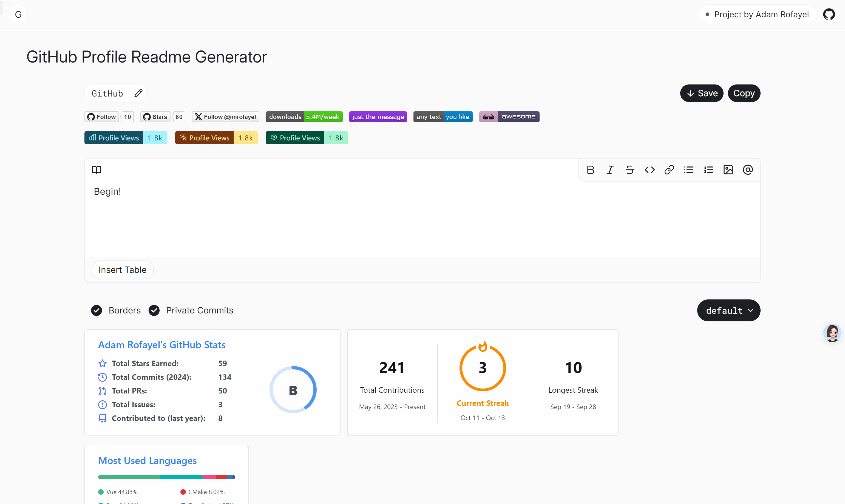
Task: Apply strikethrough formatting in editor toolbar
Action: [x=630, y=170]
